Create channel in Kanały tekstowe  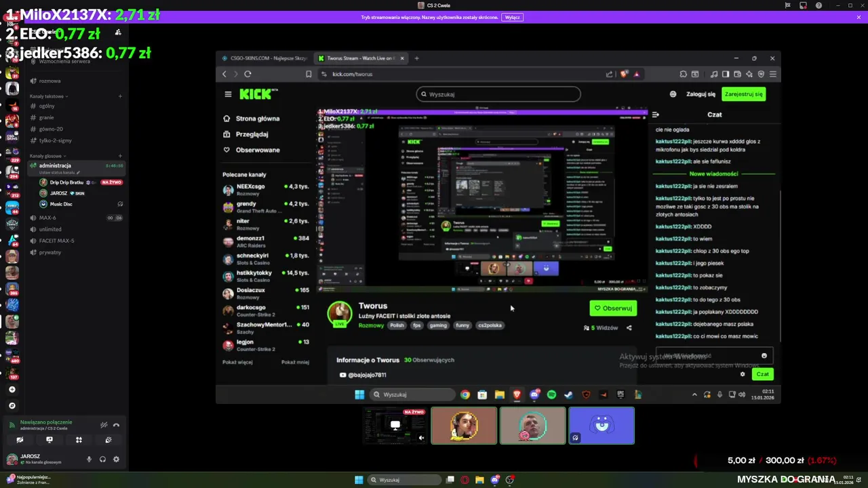[120, 96]
